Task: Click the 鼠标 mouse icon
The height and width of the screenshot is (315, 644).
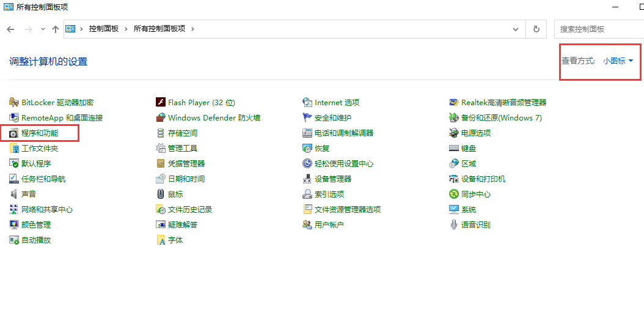Action: [161, 195]
